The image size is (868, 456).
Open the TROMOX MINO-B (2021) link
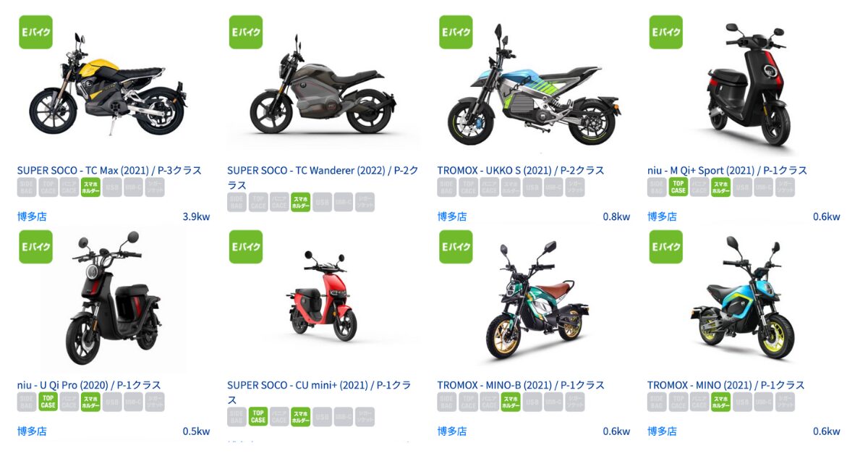pyautogui.click(x=521, y=385)
